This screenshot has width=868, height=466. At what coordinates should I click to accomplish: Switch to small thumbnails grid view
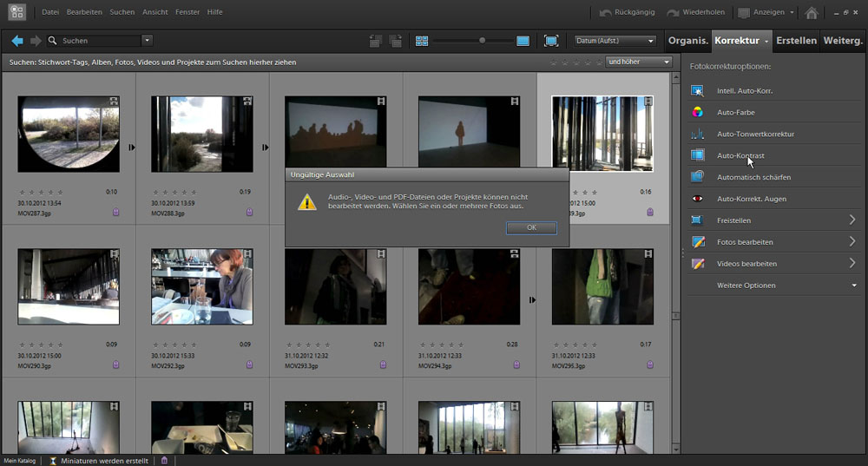click(x=422, y=41)
